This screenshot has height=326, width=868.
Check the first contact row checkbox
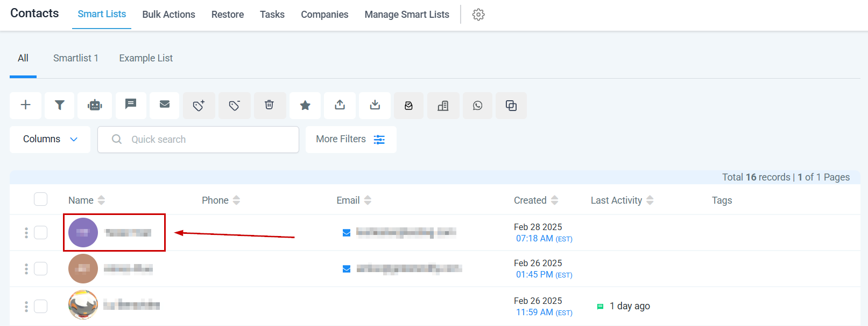(40, 232)
